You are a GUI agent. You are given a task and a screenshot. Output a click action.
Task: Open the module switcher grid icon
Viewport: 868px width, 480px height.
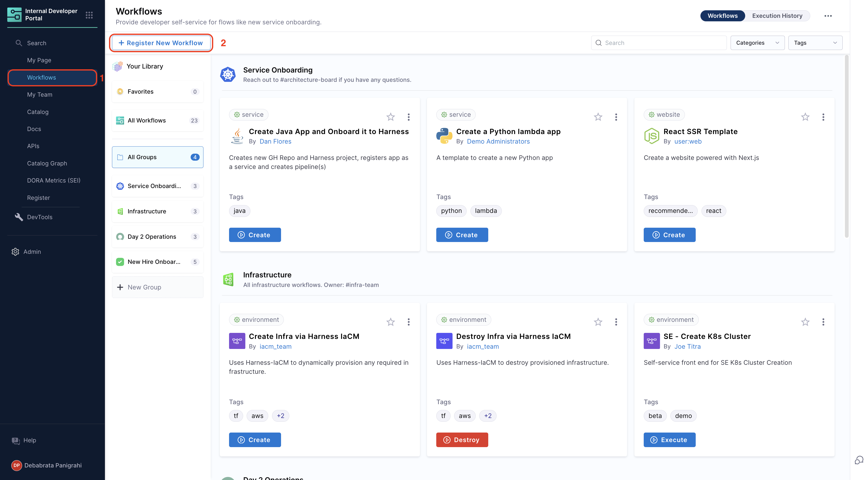click(x=89, y=15)
